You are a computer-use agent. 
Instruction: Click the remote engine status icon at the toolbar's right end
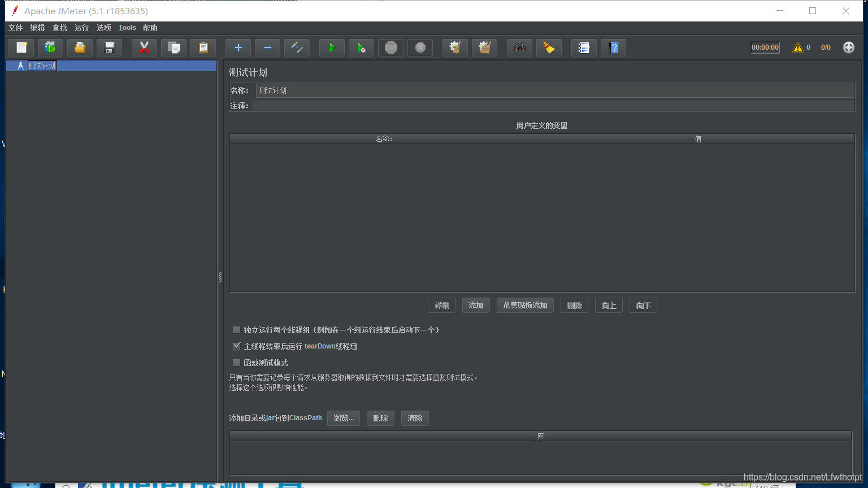coord(849,47)
